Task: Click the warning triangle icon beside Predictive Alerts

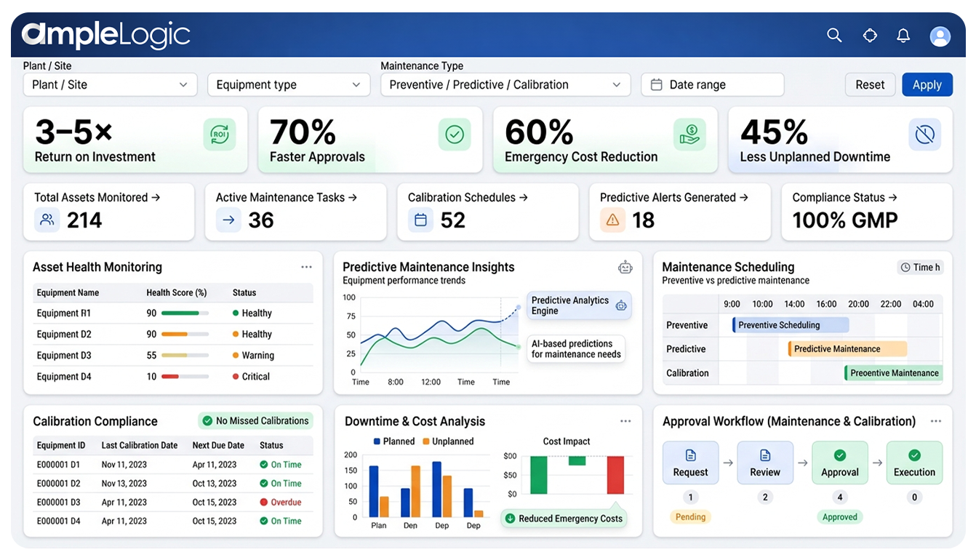Action: point(612,220)
